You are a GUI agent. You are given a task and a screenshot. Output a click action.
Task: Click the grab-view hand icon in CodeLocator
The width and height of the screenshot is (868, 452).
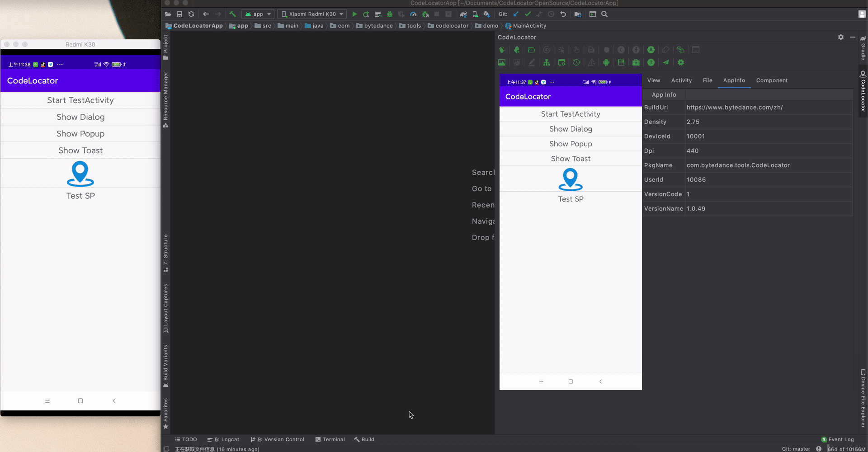pyautogui.click(x=502, y=50)
